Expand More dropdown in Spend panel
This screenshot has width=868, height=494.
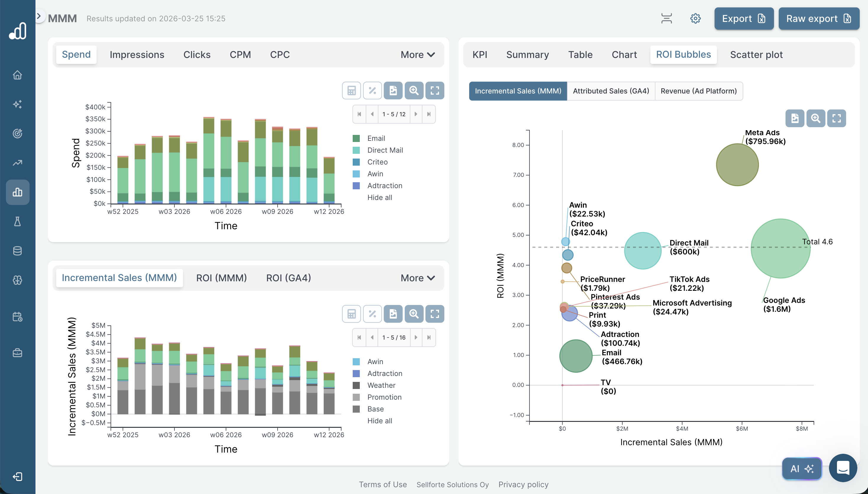[x=417, y=55]
